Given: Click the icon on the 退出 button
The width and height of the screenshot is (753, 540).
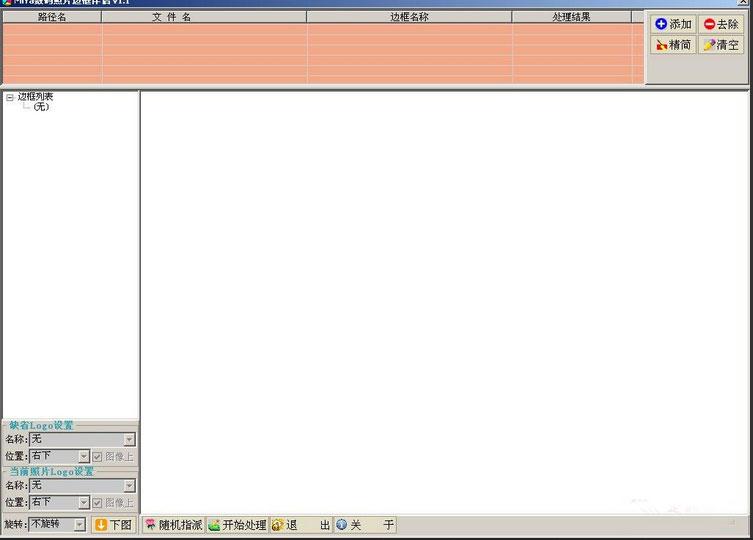Looking at the screenshot, I should 277,525.
